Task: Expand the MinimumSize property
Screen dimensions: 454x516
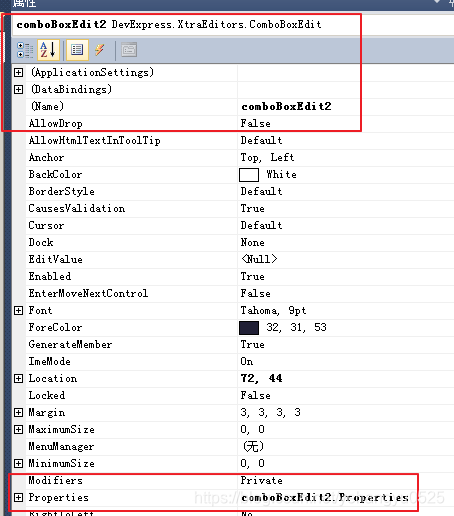Action: click(x=19, y=463)
